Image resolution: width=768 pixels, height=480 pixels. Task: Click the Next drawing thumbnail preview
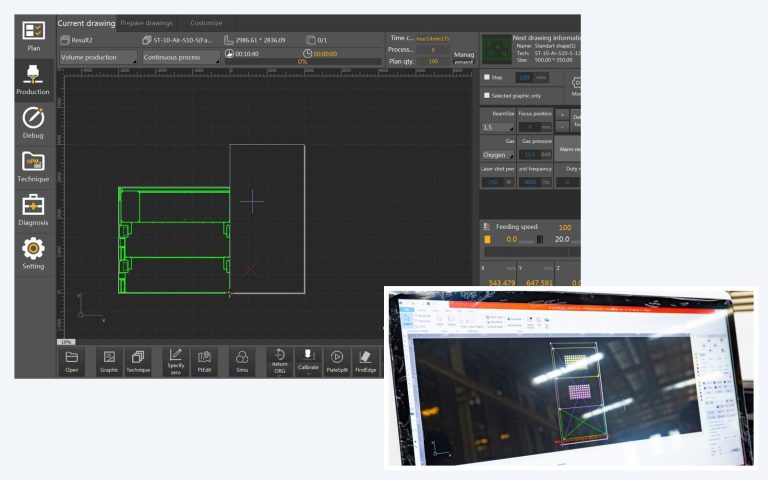click(496, 49)
